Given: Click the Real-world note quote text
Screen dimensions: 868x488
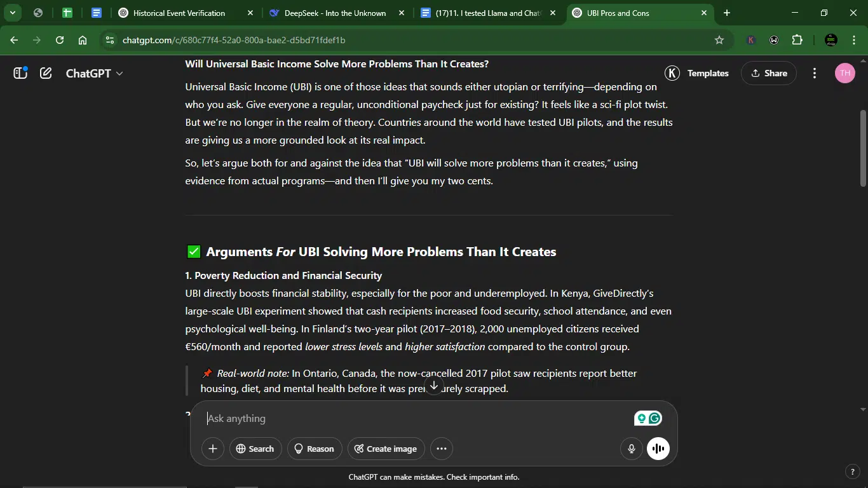Looking at the screenshot, I should click(x=419, y=381).
